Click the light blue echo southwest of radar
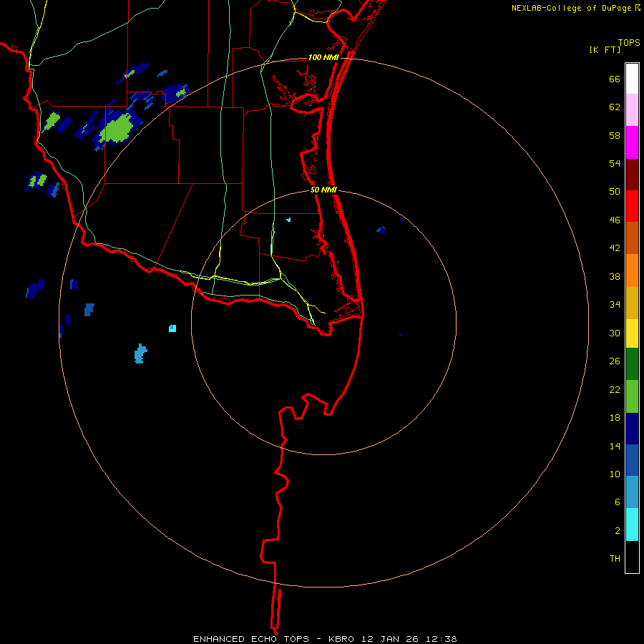The width and height of the screenshot is (644, 644). pyautogui.click(x=140, y=353)
